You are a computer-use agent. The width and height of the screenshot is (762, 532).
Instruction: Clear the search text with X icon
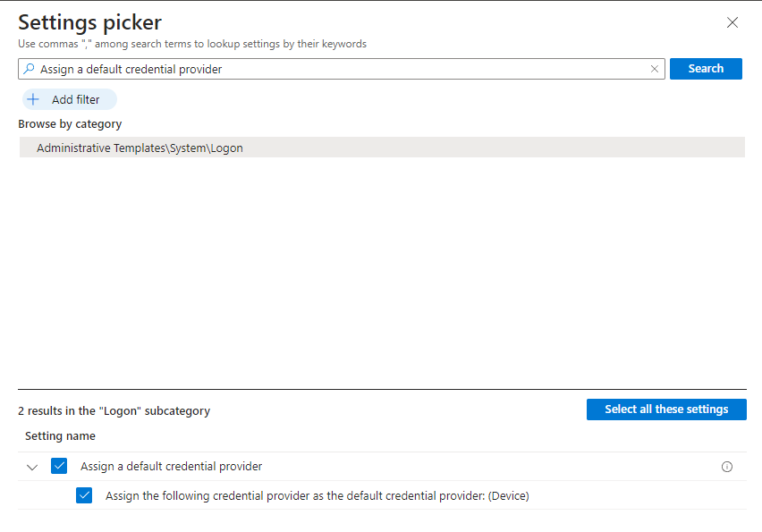pyautogui.click(x=654, y=69)
